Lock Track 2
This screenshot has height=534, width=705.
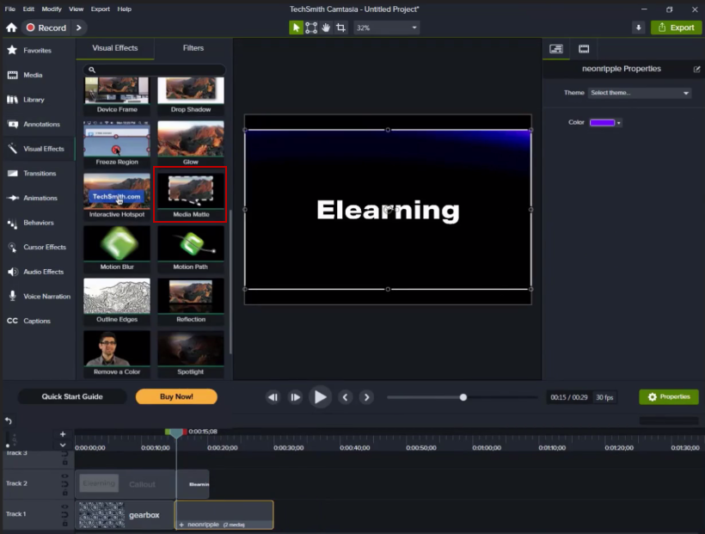coord(65,493)
